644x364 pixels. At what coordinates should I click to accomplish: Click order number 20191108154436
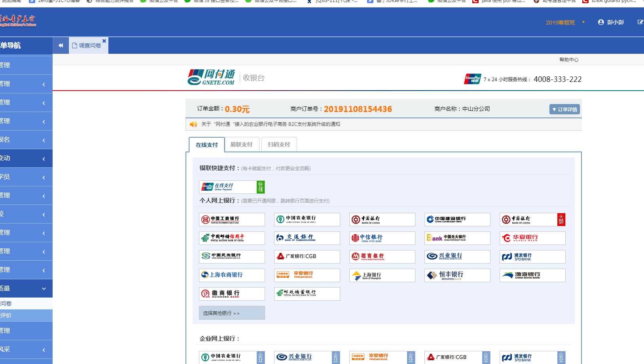point(358,109)
